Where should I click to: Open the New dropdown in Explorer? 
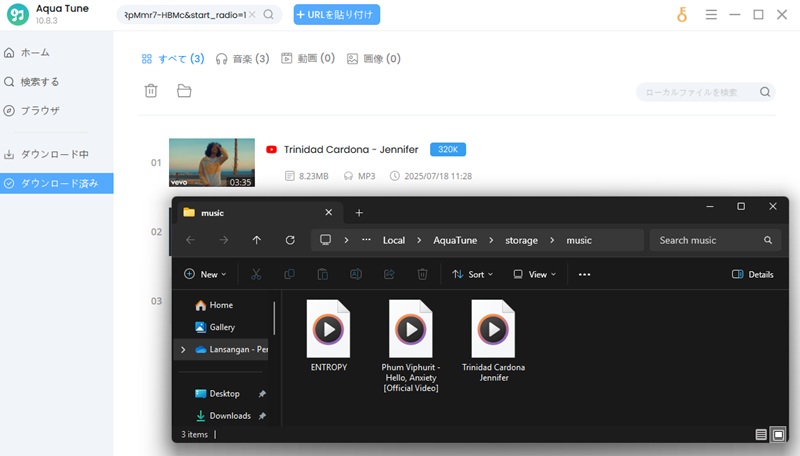pyautogui.click(x=205, y=274)
